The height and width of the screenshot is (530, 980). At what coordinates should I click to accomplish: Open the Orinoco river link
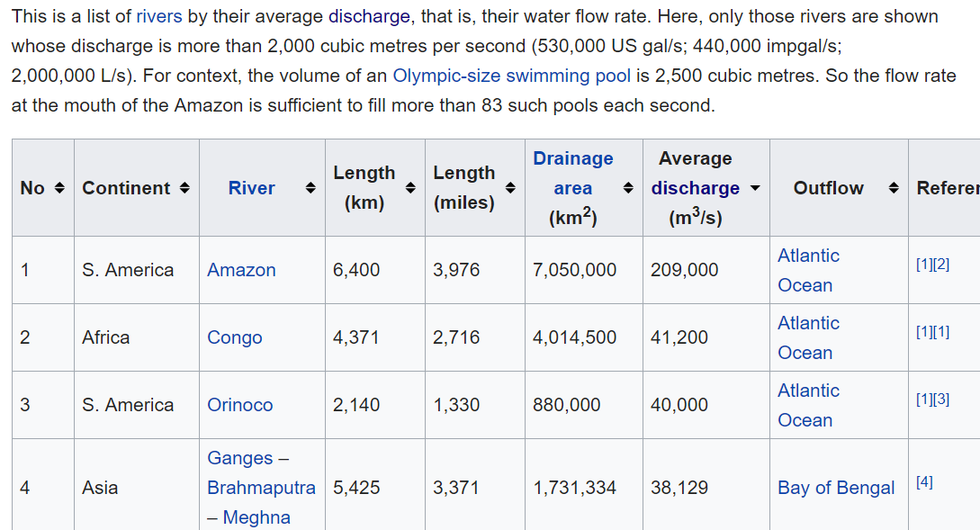(x=239, y=405)
